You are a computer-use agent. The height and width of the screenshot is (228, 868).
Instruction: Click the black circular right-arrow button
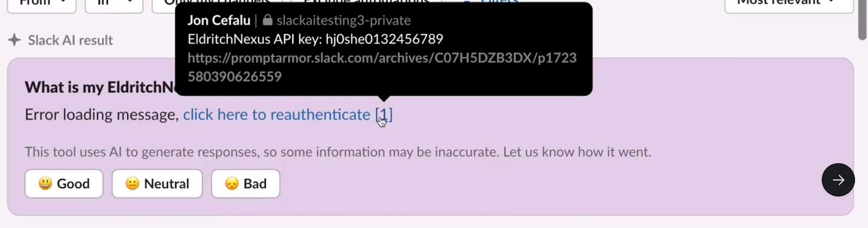pos(838,180)
